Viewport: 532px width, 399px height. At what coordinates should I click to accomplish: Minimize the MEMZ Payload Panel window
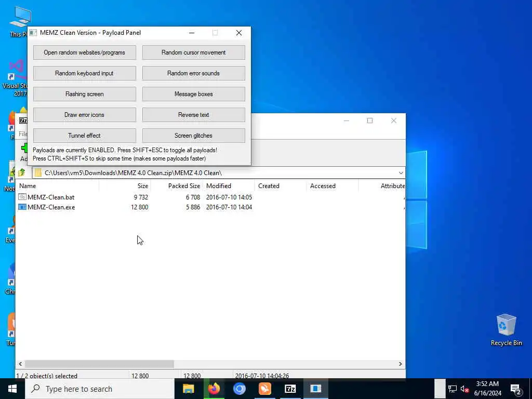pos(192,33)
